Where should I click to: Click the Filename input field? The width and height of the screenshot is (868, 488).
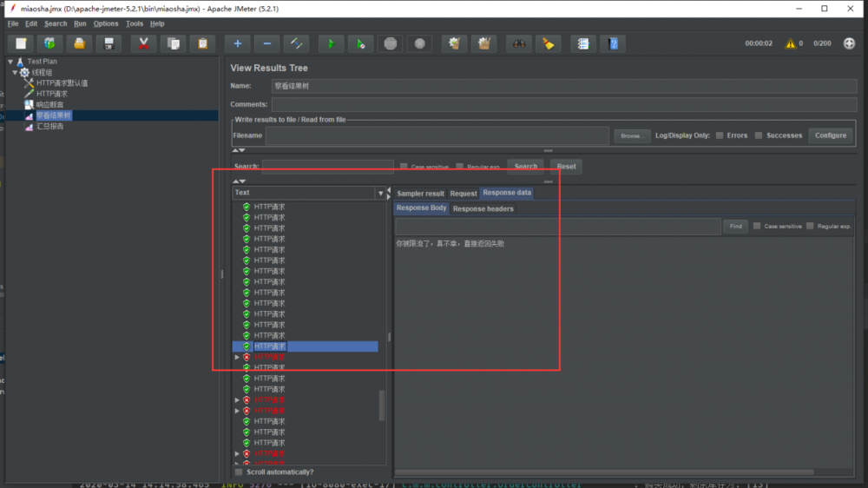tap(437, 135)
